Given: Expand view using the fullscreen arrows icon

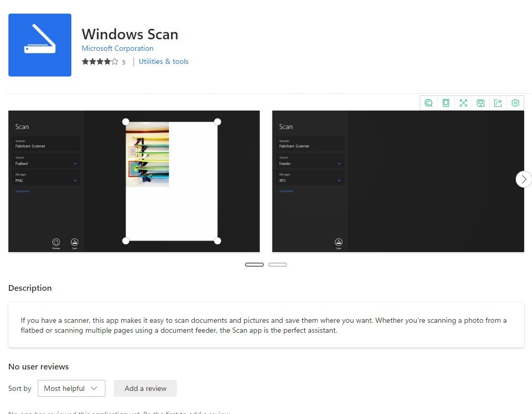Looking at the screenshot, I should 463,103.
